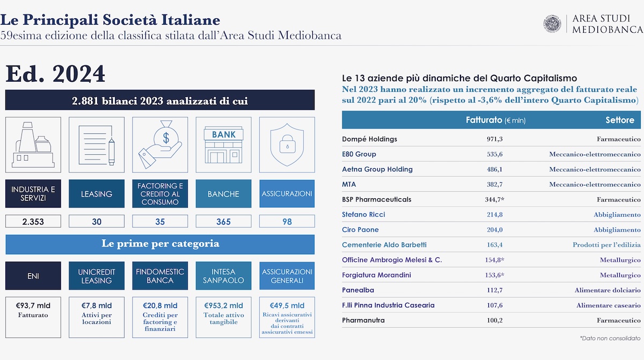Click the 'Cementerie Aldo Barbetti' row name
The height and width of the screenshot is (360, 644).
coord(384,244)
